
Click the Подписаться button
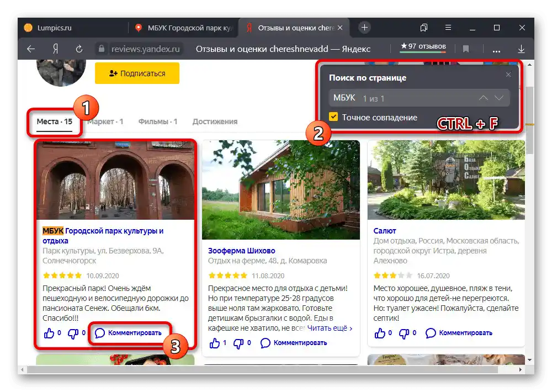[x=137, y=73]
